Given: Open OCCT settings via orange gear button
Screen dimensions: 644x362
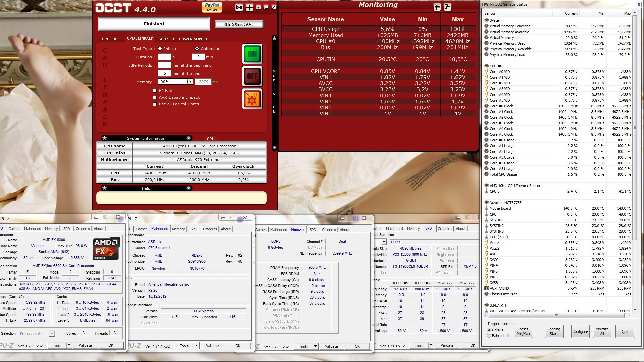Looking at the screenshot, I should (x=252, y=99).
